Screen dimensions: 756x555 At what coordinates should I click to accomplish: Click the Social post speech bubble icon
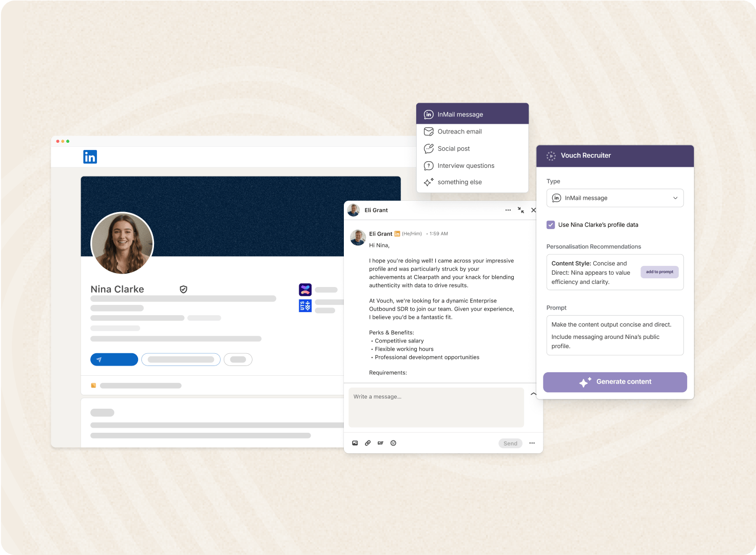pyautogui.click(x=429, y=148)
